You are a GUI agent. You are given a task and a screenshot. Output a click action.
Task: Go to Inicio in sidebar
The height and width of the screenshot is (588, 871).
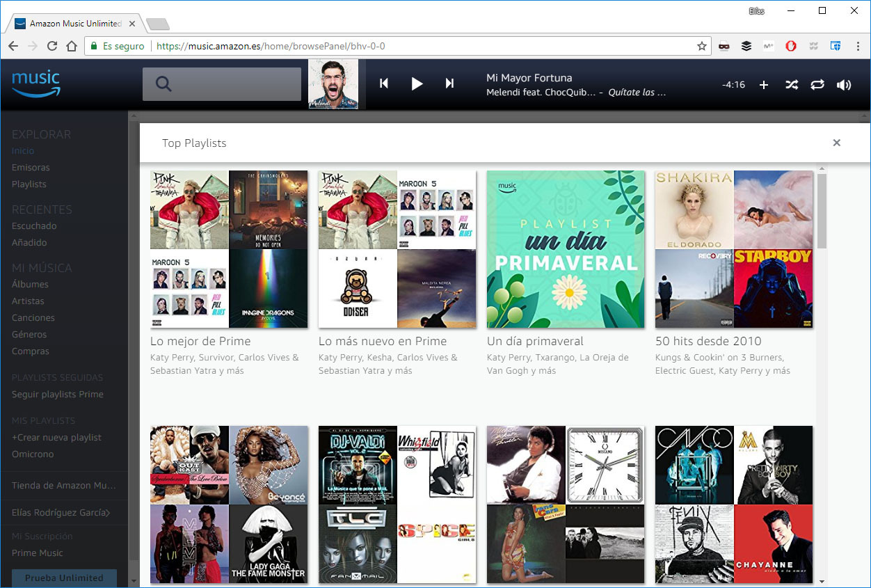tap(23, 150)
